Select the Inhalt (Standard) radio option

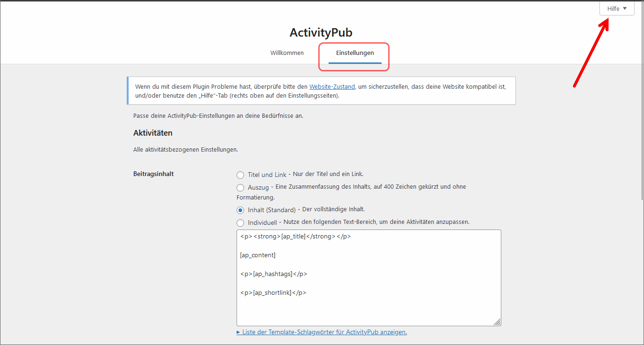click(x=240, y=210)
